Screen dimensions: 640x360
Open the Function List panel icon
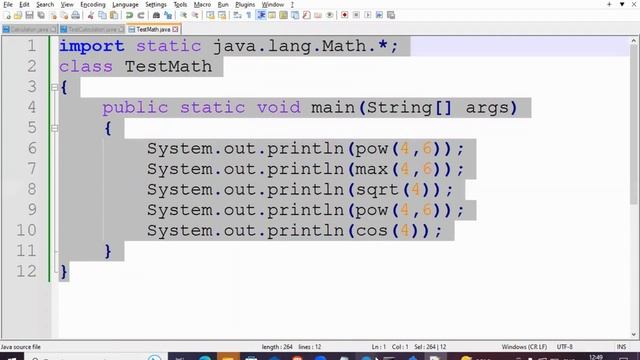click(x=306, y=15)
